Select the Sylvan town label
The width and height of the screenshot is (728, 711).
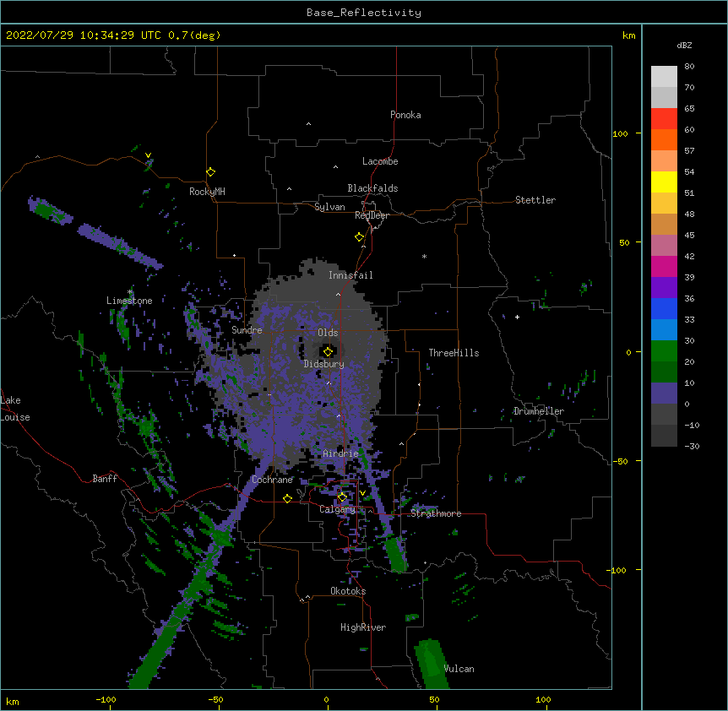329,207
